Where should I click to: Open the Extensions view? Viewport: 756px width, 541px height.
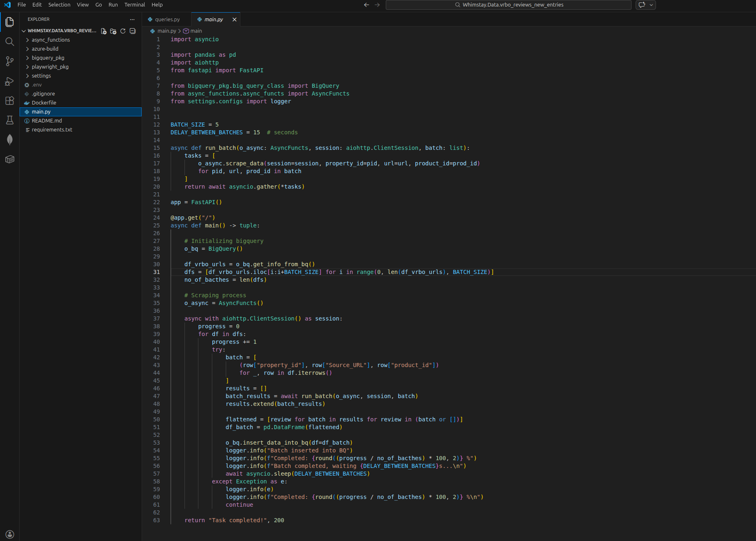(x=10, y=101)
